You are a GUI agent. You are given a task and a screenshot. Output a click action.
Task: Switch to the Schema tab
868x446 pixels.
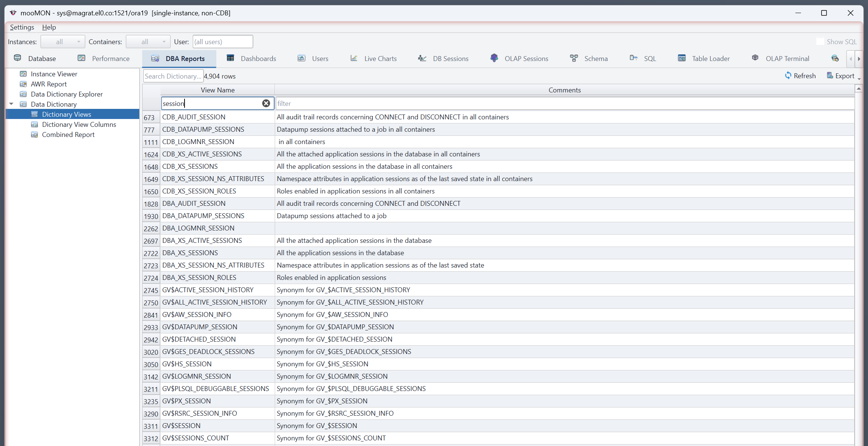pyautogui.click(x=589, y=58)
